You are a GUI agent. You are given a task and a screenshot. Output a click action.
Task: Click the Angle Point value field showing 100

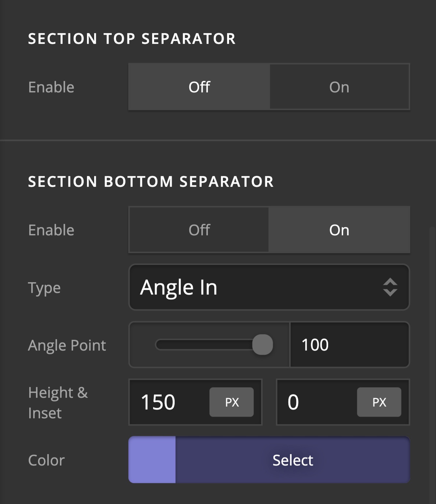click(349, 344)
